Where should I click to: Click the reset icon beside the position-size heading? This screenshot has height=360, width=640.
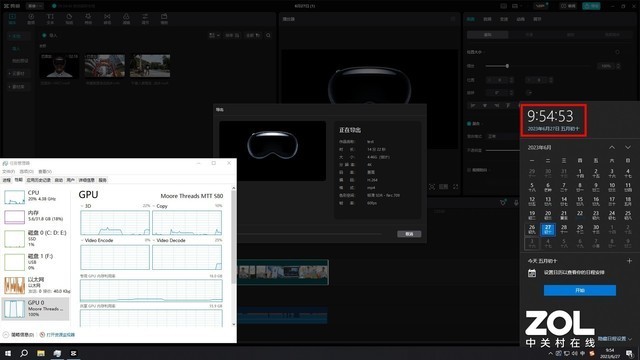pyautogui.click(x=617, y=52)
